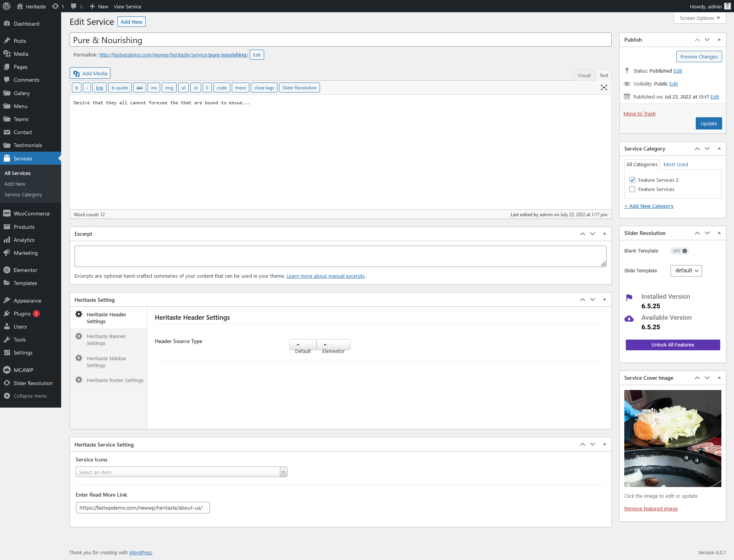734x560 pixels.
Task: Open the Slide Template default dropdown
Action: click(686, 270)
